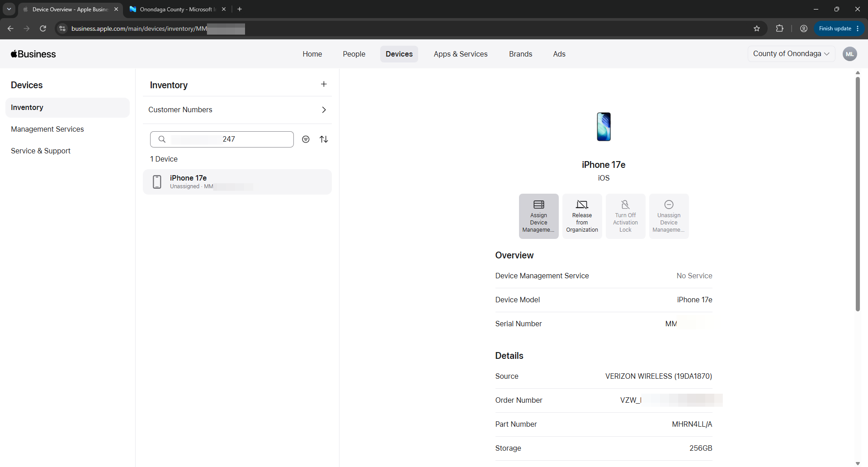This screenshot has height=467, width=868.
Task: Open the Home tab
Action: coord(312,54)
